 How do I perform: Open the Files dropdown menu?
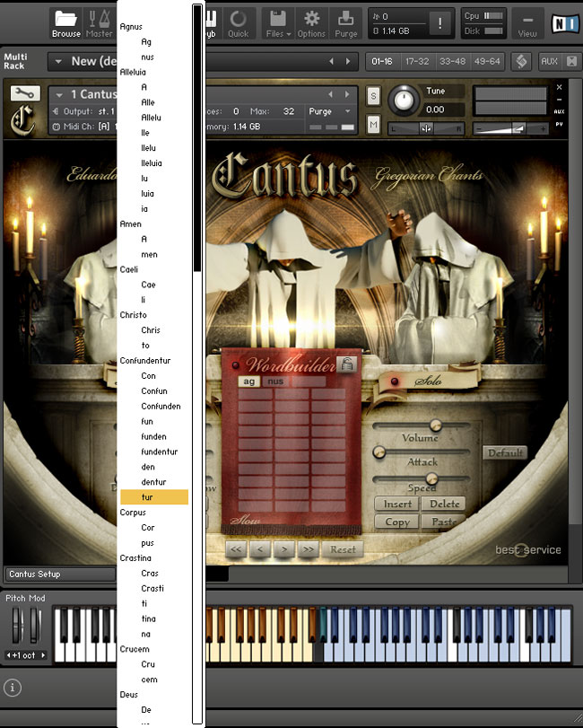click(x=278, y=22)
